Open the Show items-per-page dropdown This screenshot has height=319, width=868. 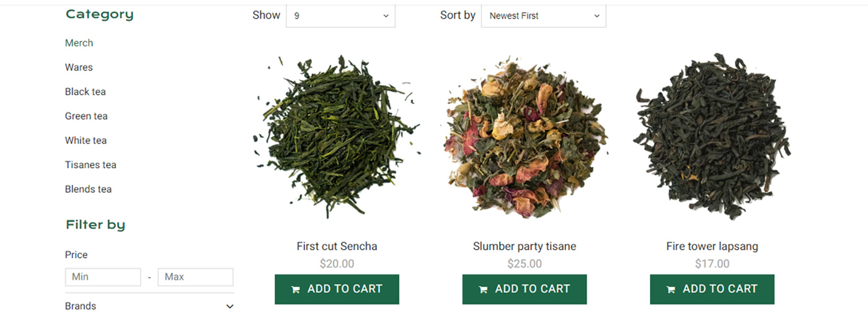point(340,16)
